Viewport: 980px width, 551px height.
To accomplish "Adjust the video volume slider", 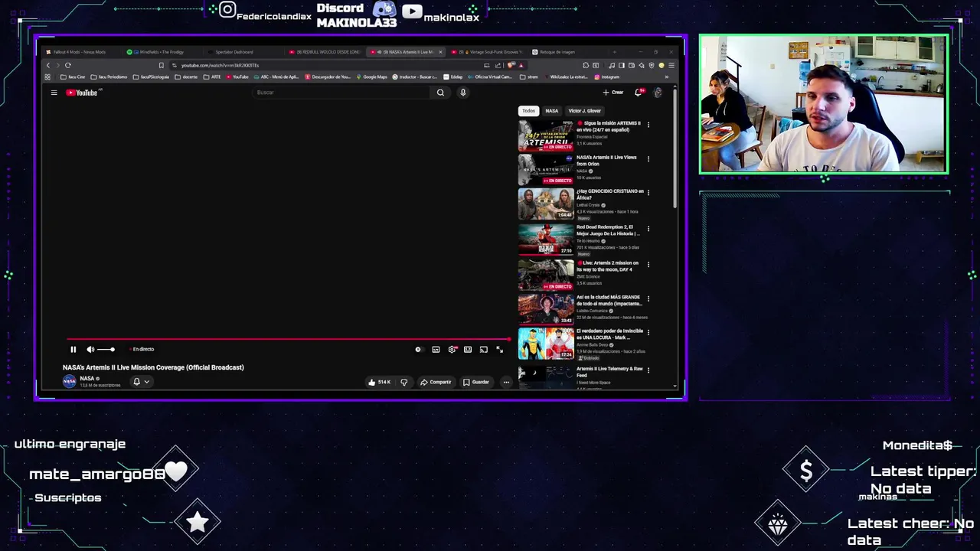I will coord(106,350).
